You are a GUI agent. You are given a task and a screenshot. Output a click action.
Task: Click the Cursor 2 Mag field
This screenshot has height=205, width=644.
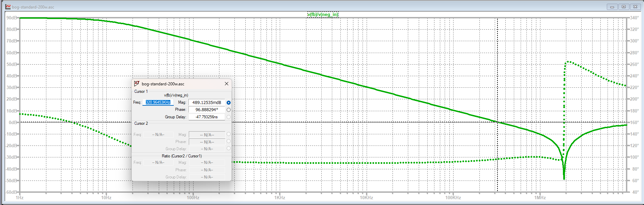pyautogui.click(x=207, y=135)
